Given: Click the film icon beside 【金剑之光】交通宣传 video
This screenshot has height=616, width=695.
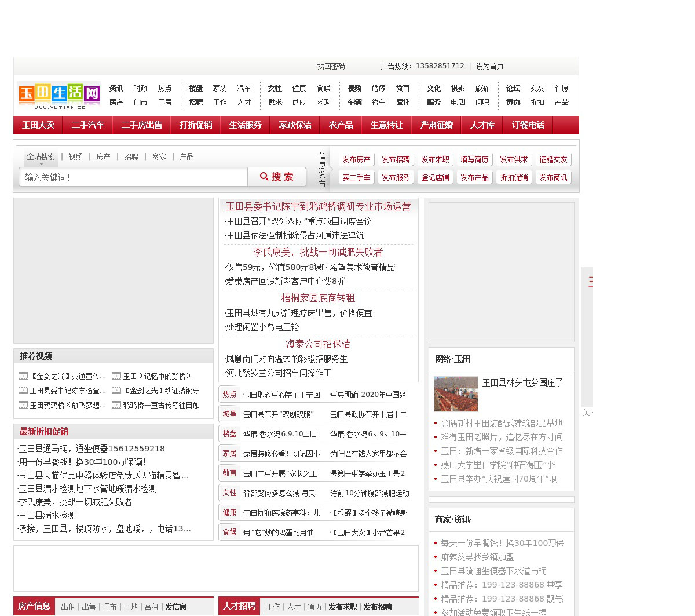Looking at the screenshot, I should click(23, 376).
